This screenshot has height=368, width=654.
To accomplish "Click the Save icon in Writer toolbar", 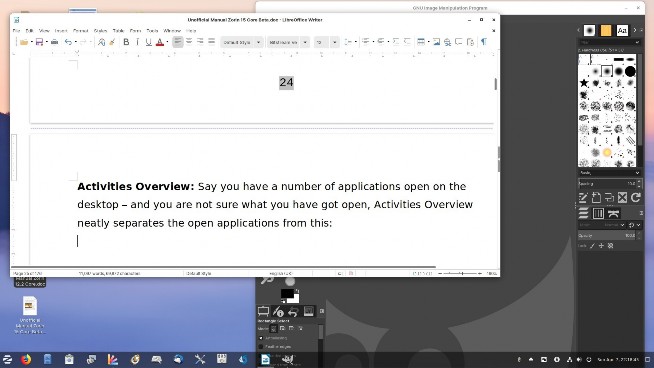I will tap(39, 42).
